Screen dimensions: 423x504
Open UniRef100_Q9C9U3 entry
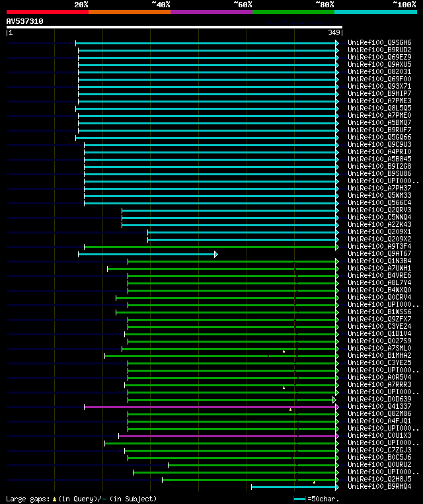[x=379, y=144]
